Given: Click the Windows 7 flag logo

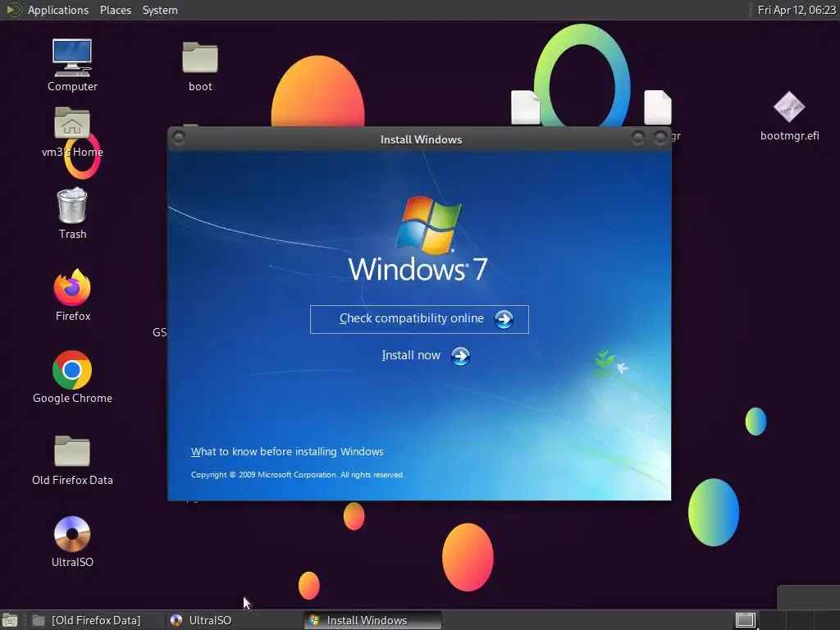Looking at the screenshot, I should 428,225.
